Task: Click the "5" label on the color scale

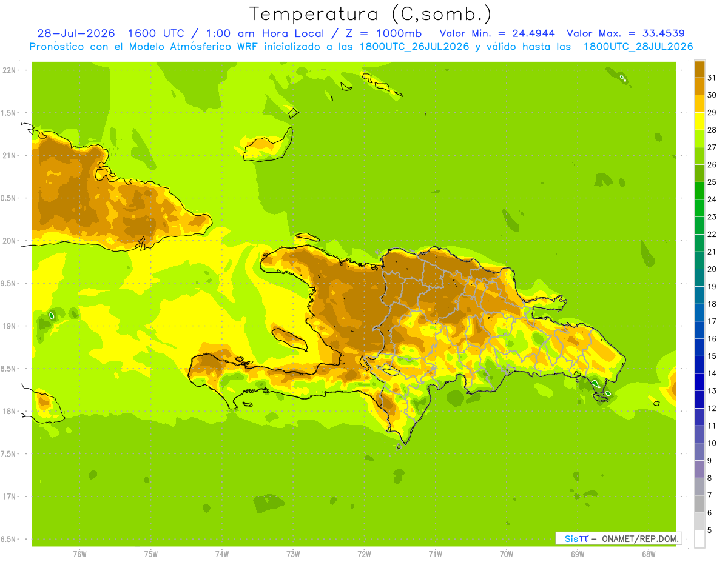Action: point(710,530)
